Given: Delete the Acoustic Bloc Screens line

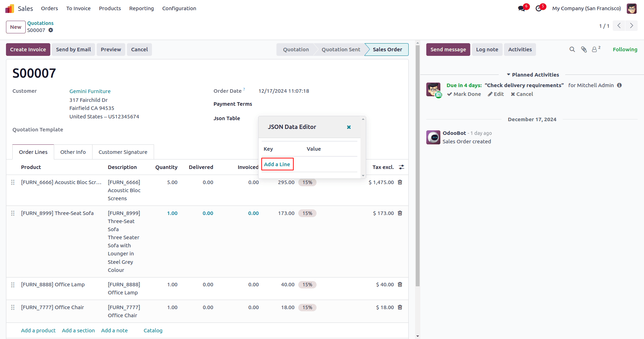Looking at the screenshot, I should point(400,182).
